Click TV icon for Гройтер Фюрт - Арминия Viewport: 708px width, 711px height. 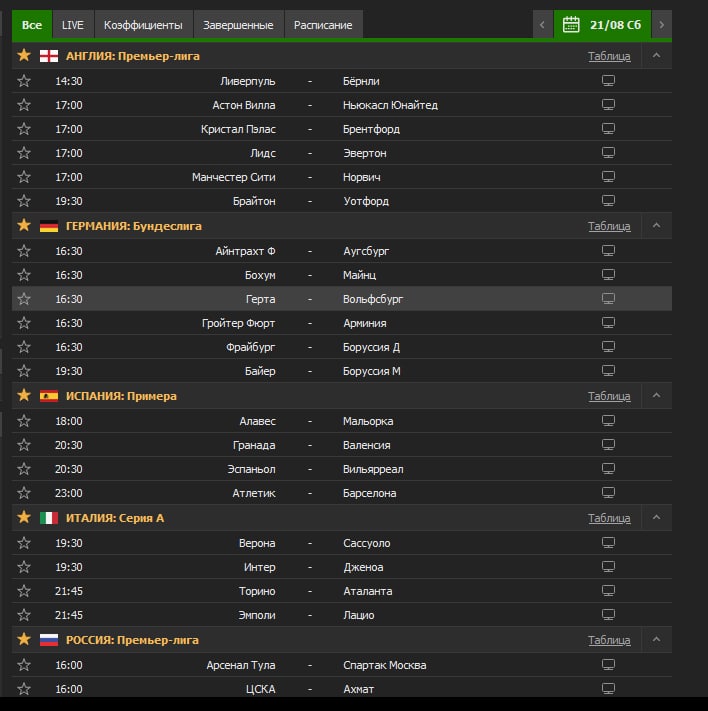point(608,323)
